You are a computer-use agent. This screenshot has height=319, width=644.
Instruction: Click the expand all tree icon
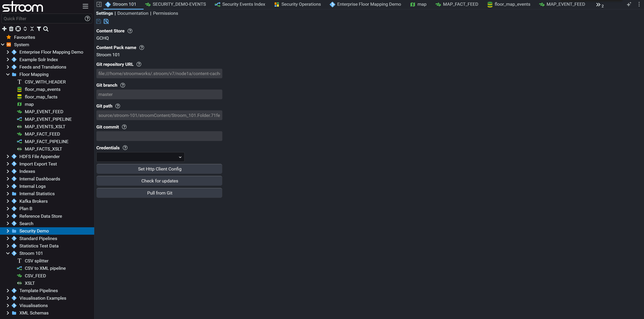tap(25, 29)
